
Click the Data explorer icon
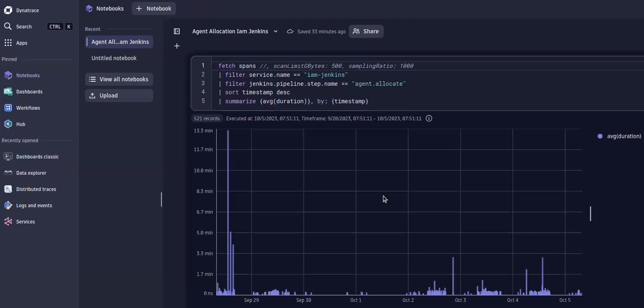click(8, 173)
